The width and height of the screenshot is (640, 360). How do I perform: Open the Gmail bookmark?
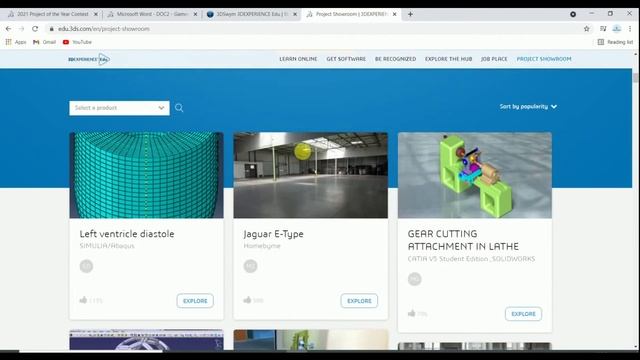click(44, 42)
